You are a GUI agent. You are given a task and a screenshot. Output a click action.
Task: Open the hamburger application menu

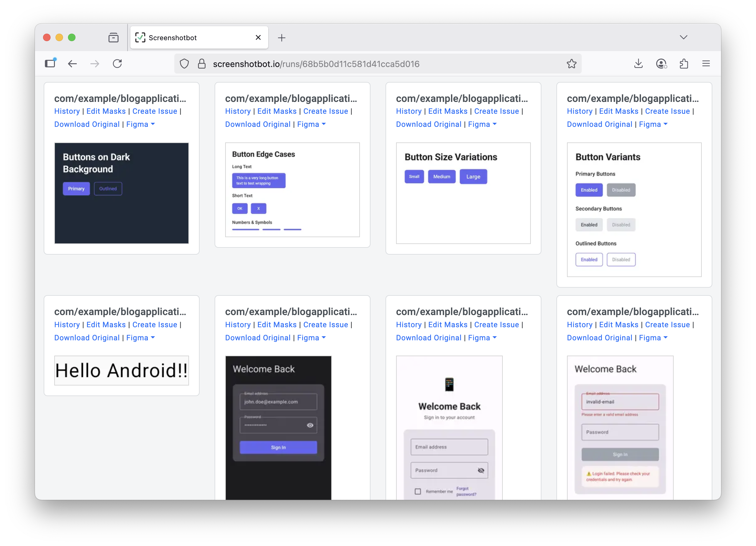click(706, 64)
